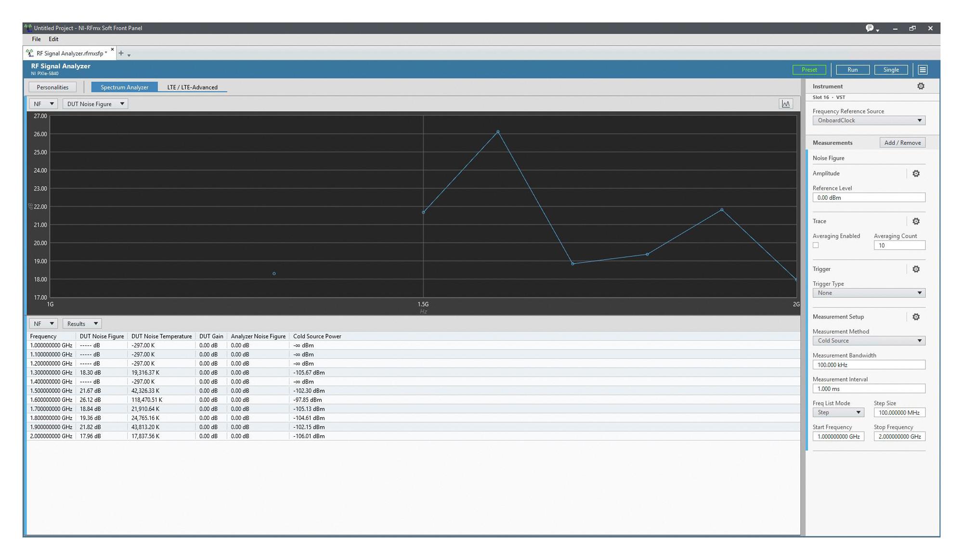Viewport: 963px width, 560px height.
Task: Click the hamburger menu icon top-right
Action: pyautogui.click(x=923, y=69)
